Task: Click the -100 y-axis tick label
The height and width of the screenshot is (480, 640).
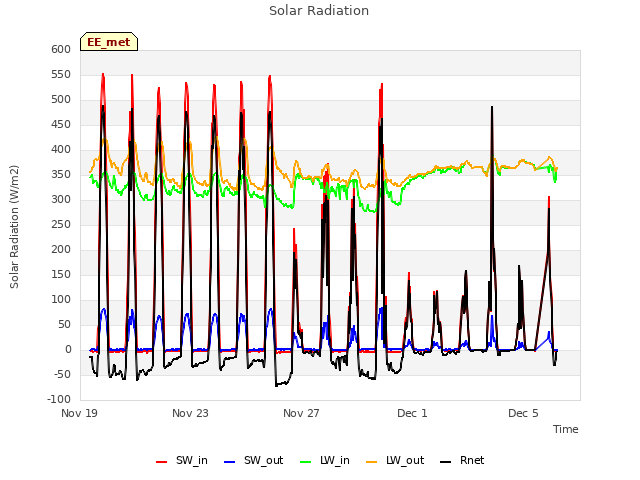Action: coord(59,400)
